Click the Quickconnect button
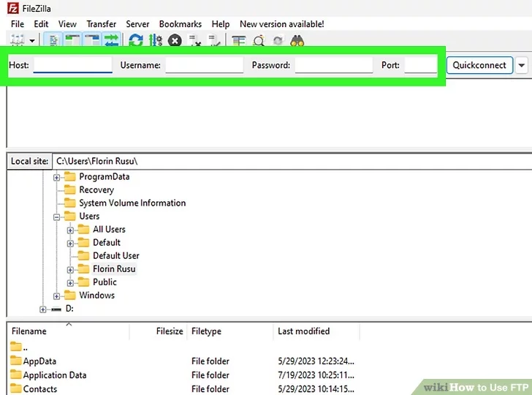 (x=479, y=65)
